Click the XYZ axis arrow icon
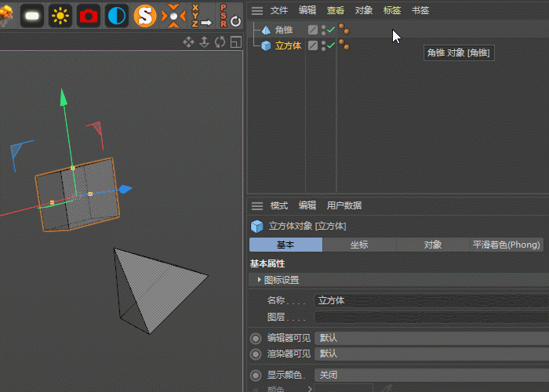The image size is (549, 392). point(202,16)
